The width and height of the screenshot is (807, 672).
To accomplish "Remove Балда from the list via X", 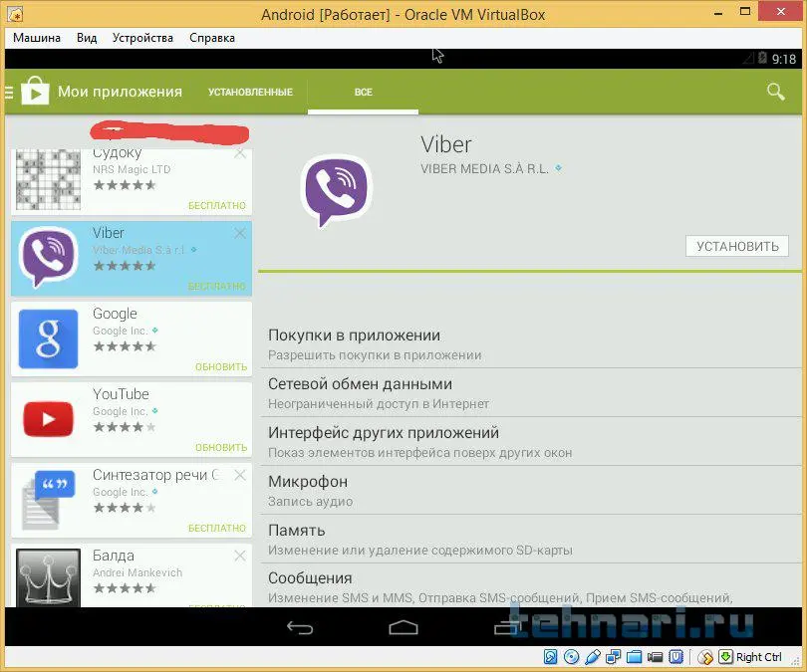I will point(240,556).
